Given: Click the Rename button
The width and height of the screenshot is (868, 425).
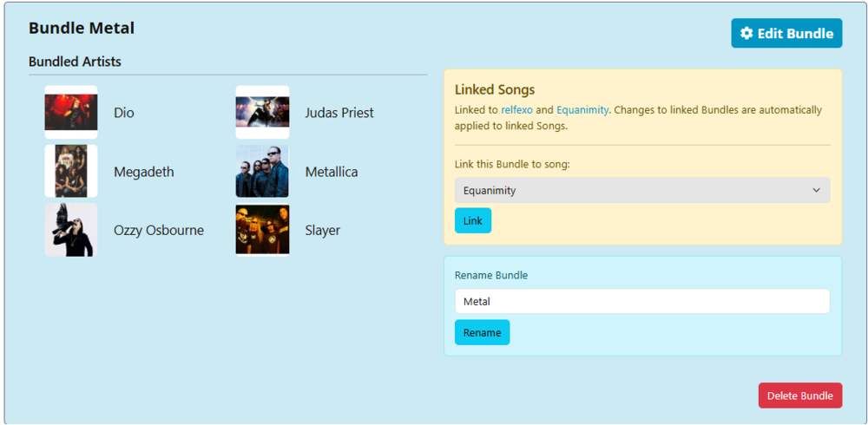Looking at the screenshot, I should (482, 332).
